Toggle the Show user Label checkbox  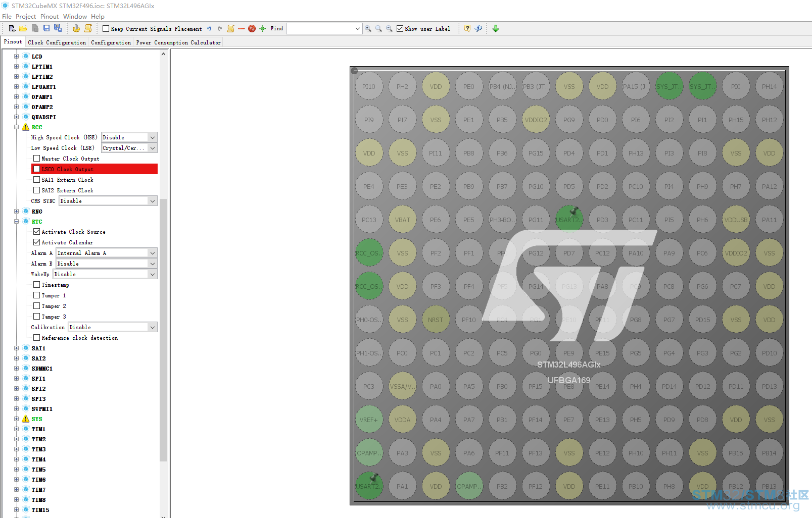tap(400, 29)
